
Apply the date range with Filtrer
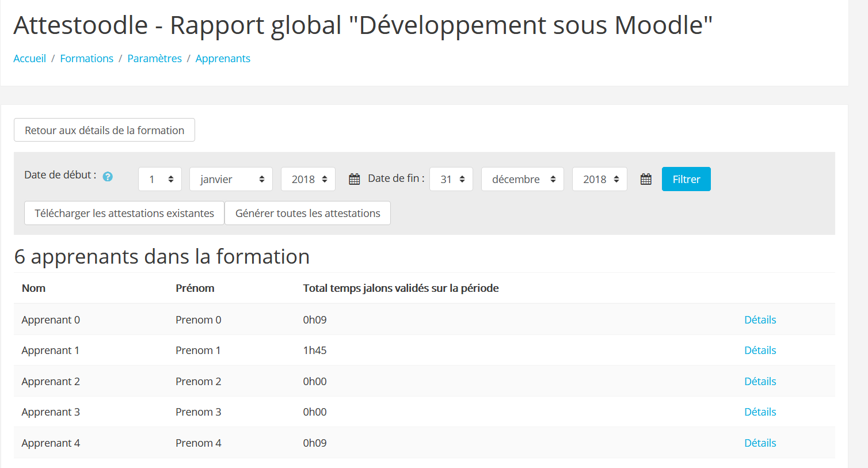click(686, 179)
